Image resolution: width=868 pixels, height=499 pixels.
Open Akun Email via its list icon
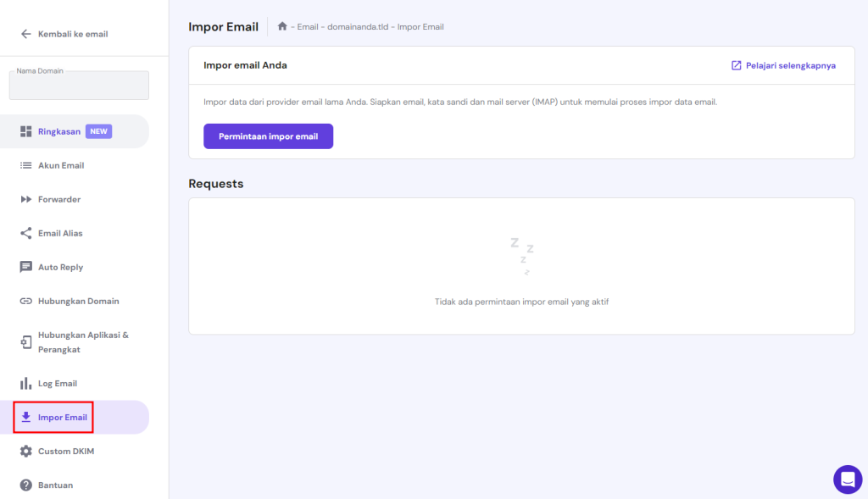(x=25, y=164)
